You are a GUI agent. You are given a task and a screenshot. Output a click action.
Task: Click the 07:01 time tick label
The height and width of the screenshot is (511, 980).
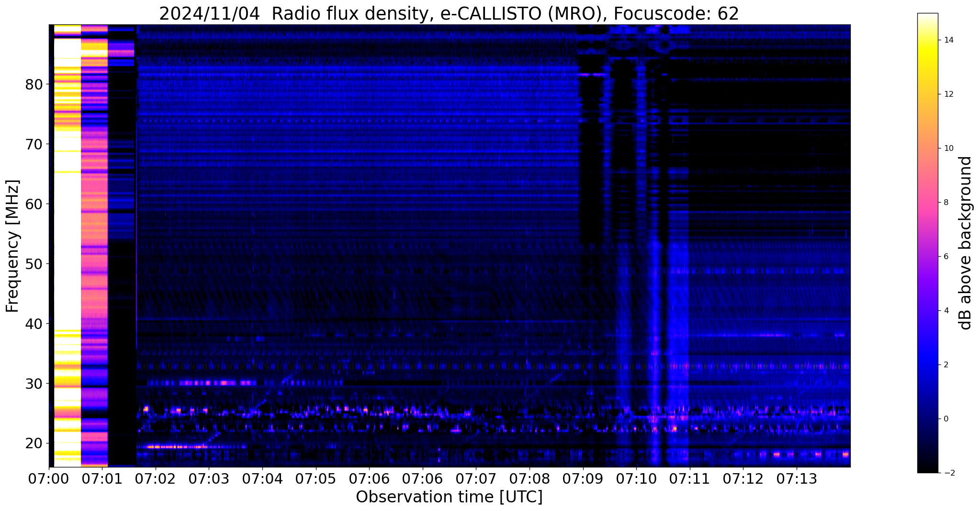point(102,478)
